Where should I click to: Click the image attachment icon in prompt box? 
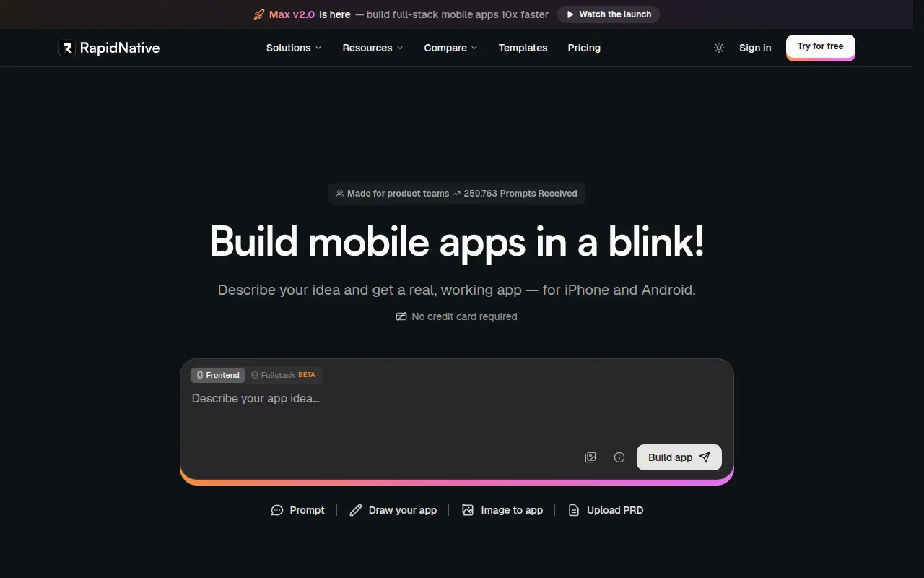(x=590, y=457)
